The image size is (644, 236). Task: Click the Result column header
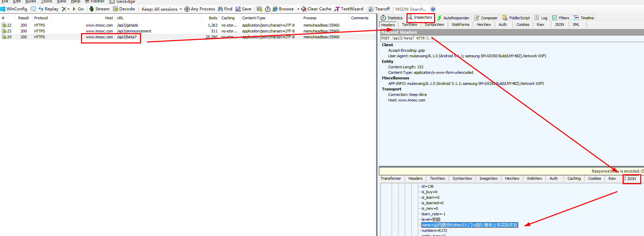[24, 18]
